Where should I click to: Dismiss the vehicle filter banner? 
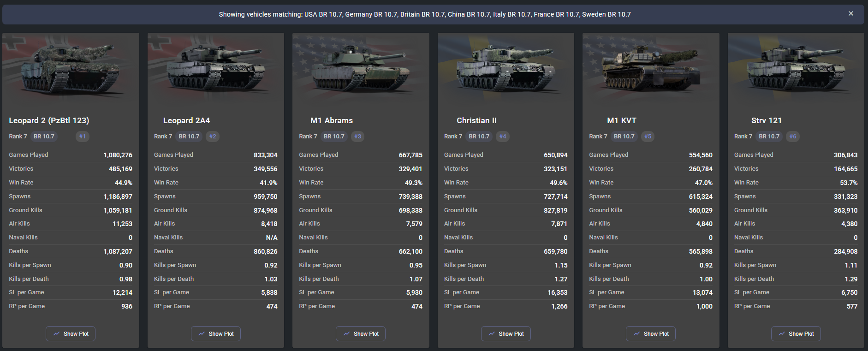point(851,14)
